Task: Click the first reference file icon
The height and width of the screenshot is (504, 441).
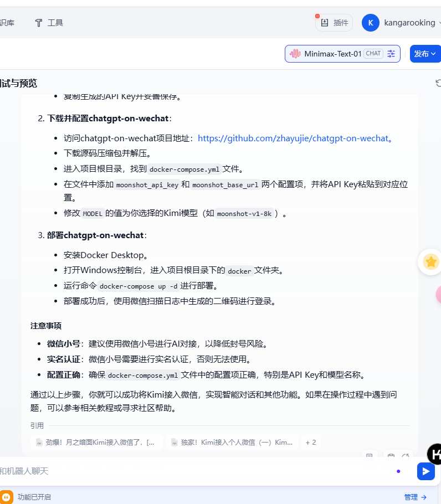Action: pyautogui.click(x=39, y=443)
